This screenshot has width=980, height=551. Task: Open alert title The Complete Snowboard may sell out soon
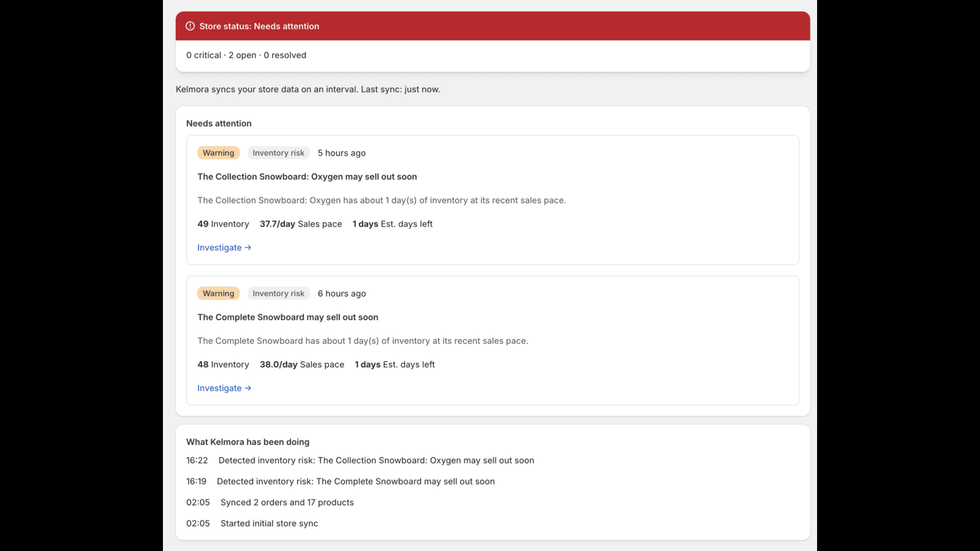(288, 317)
